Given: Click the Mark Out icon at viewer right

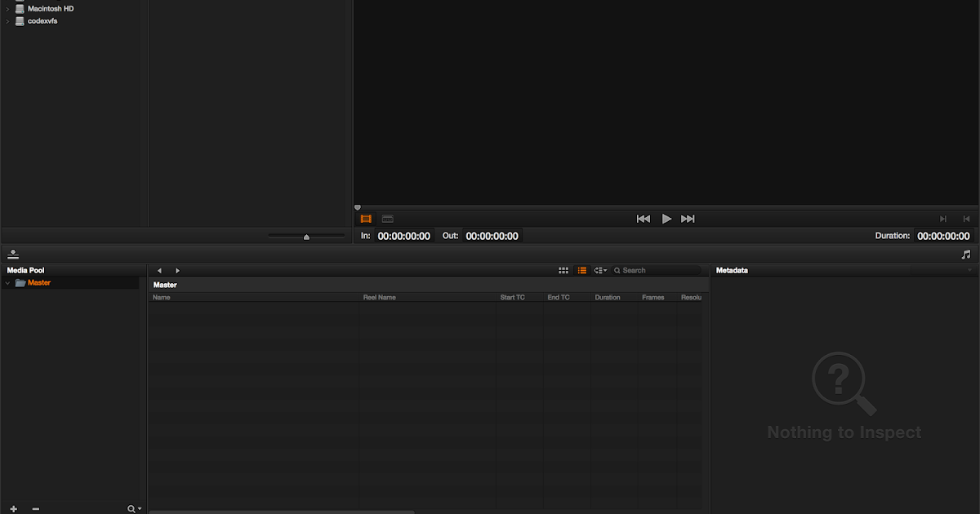Looking at the screenshot, I should 966,219.
